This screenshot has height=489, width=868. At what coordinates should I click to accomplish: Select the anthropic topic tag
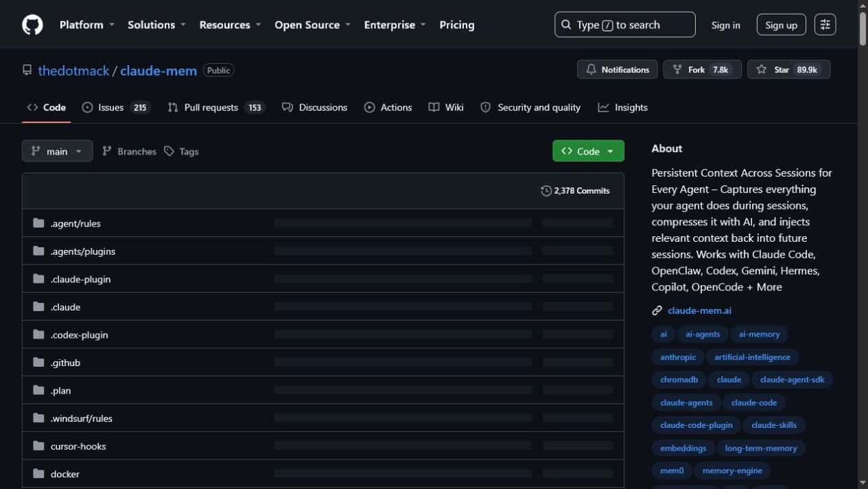(677, 356)
